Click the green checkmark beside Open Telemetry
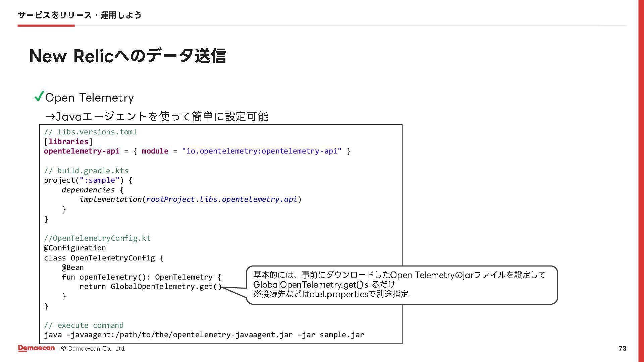This screenshot has height=362, width=644. click(39, 97)
